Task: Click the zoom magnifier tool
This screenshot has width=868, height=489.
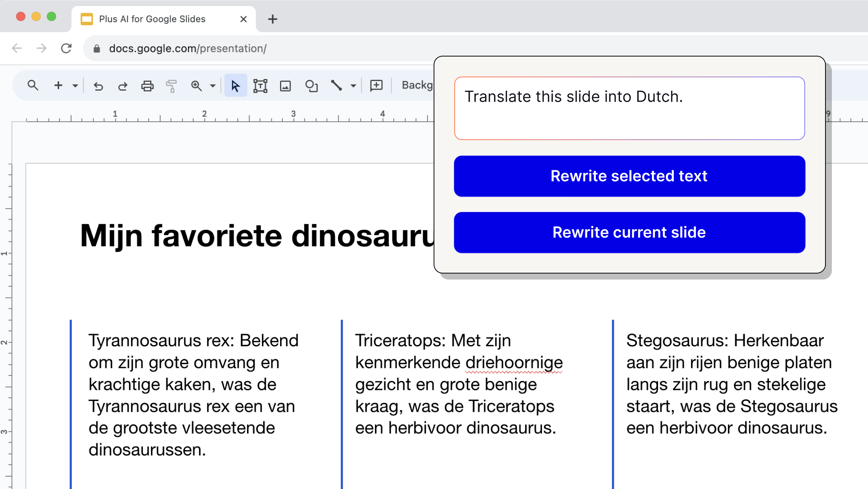Action: click(196, 86)
